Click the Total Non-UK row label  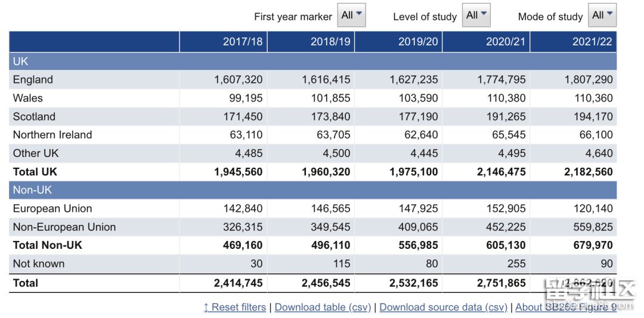point(48,245)
